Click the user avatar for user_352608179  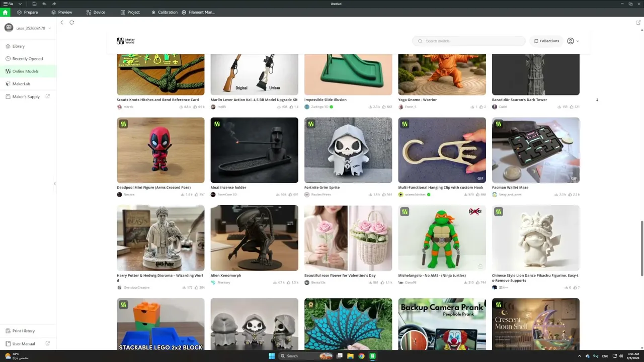(x=9, y=28)
